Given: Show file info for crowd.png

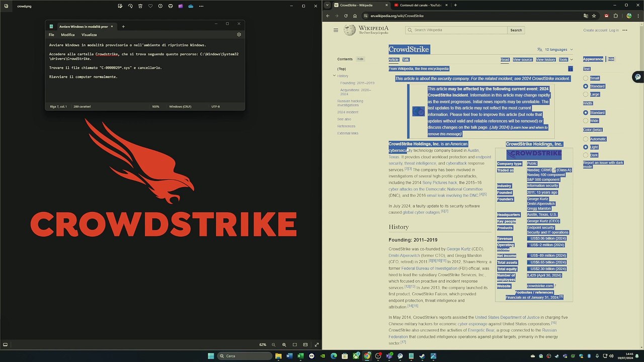Looking at the screenshot, I should coord(160,6).
